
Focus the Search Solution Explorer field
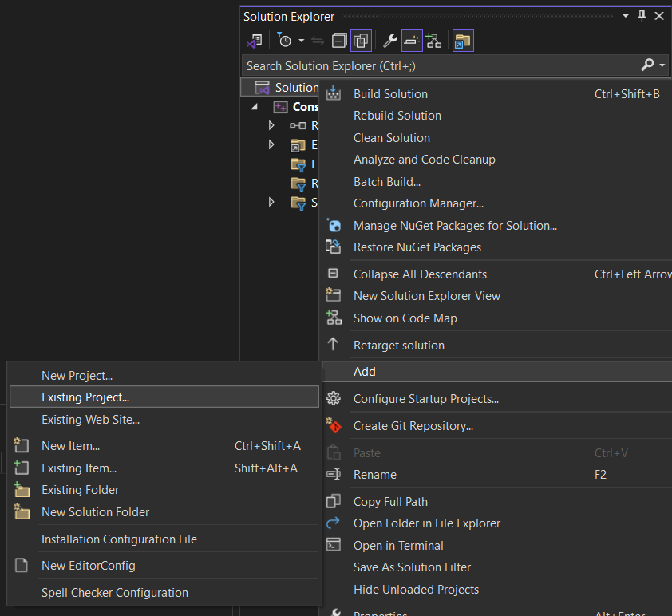(x=441, y=66)
